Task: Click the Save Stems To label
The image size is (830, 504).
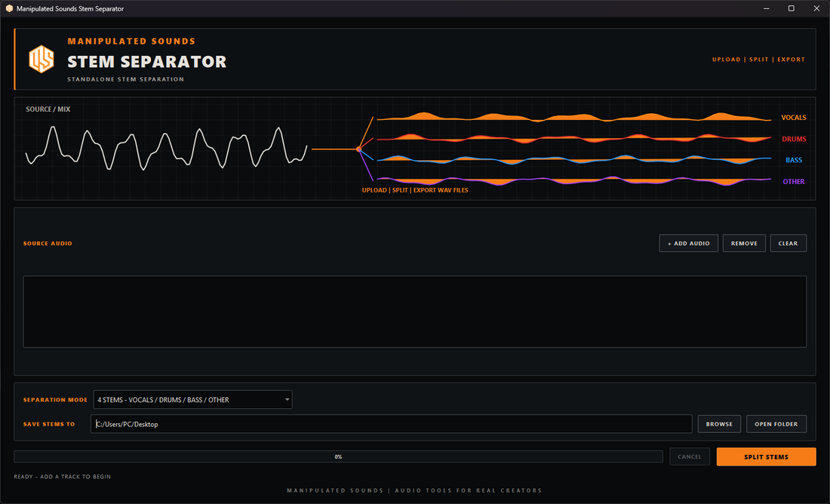Action: [49, 424]
